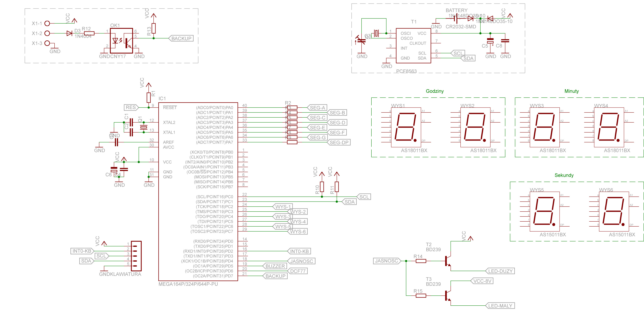Click the LED-DUZY net label

(500, 271)
